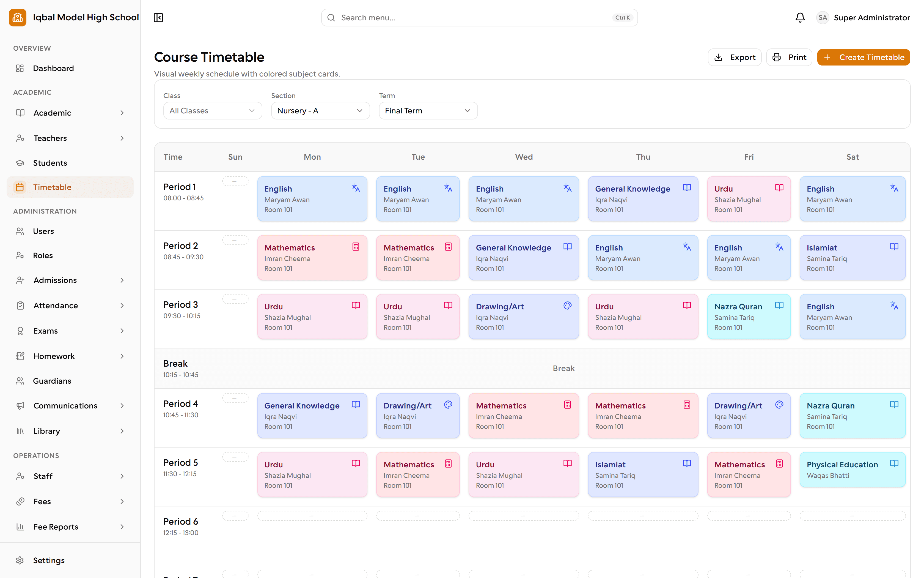Expand the Exams menu chevron
Image resolution: width=924 pixels, height=578 pixels.
122,331
